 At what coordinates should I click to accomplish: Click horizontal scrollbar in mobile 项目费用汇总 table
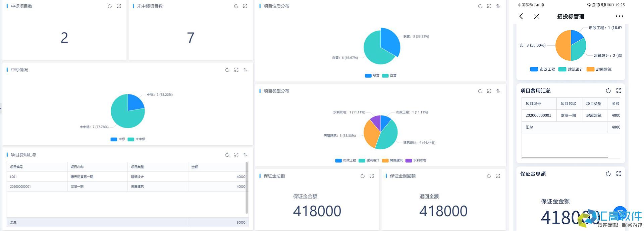(565, 157)
